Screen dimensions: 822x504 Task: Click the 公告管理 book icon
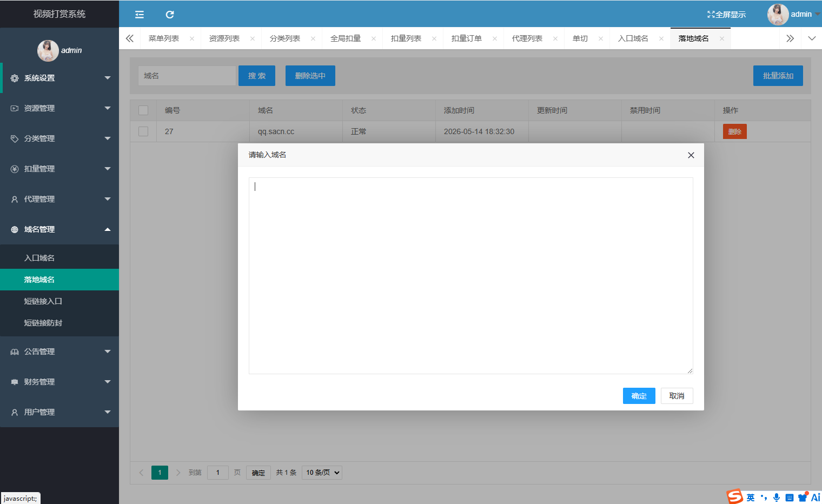point(15,352)
